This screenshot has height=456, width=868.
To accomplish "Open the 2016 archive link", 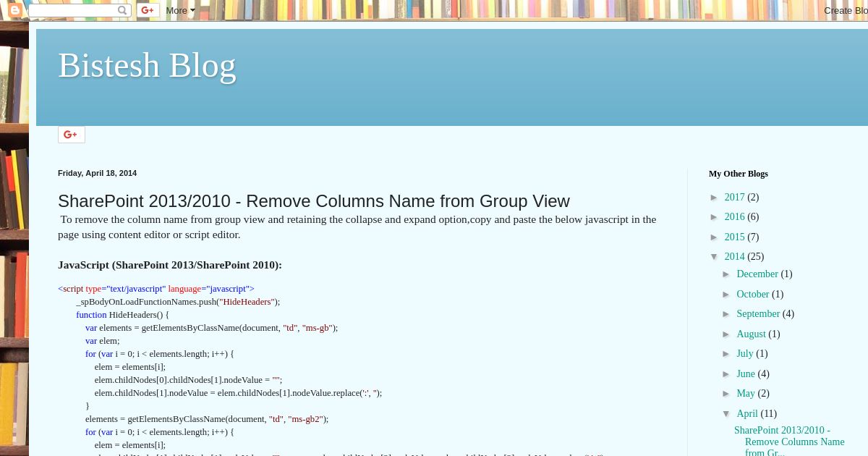I will coord(734,216).
